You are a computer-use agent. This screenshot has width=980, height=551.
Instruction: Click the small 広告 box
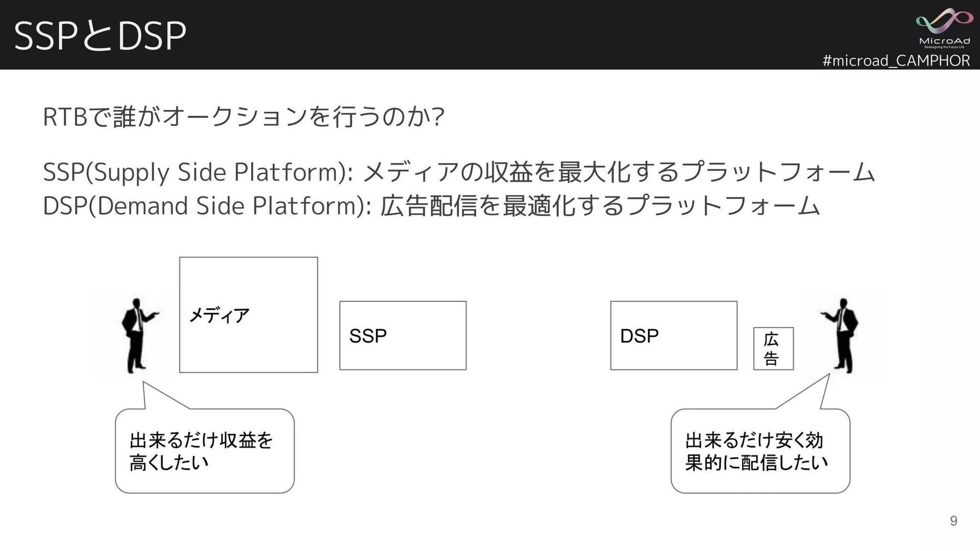(773, 348)
